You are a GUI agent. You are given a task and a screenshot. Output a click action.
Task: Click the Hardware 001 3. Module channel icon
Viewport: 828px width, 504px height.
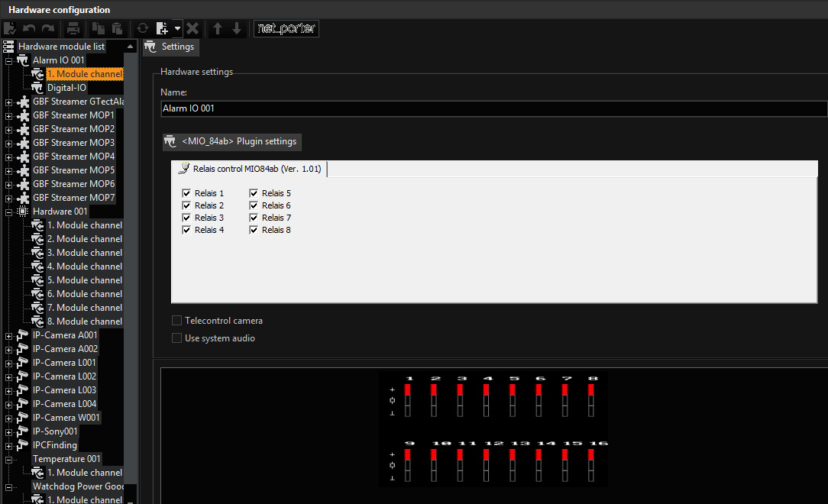click(37, 253)
